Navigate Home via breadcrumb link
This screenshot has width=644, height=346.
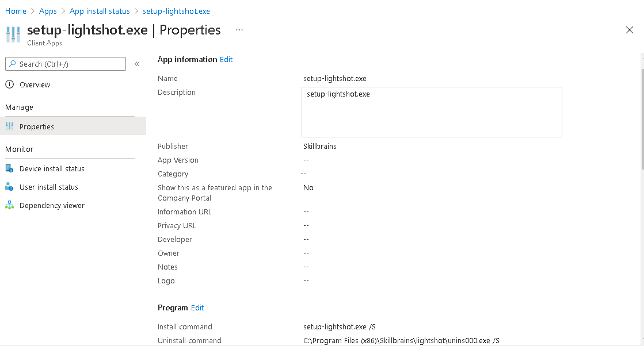(x=16, y=11)
